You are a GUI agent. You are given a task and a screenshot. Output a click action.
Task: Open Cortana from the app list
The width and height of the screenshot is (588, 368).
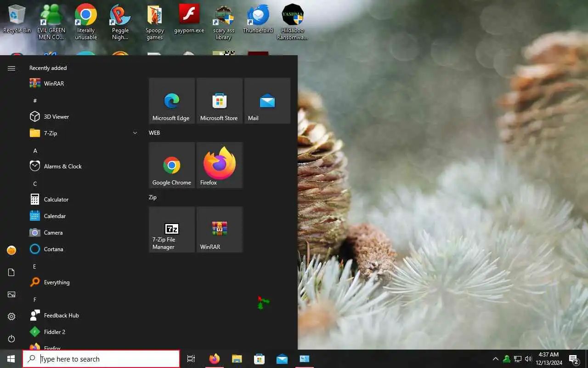pos(84,249)
